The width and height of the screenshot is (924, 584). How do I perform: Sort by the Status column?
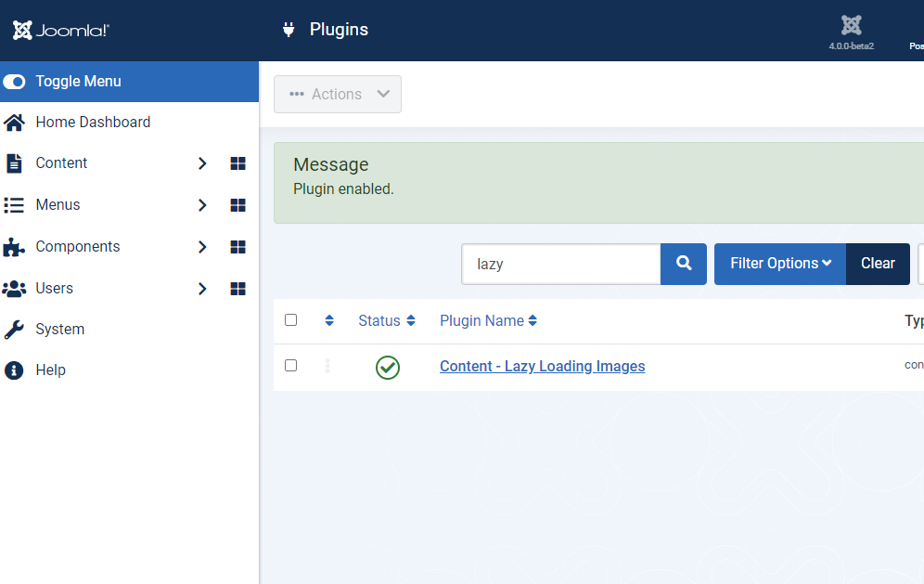tap(387, 320)
